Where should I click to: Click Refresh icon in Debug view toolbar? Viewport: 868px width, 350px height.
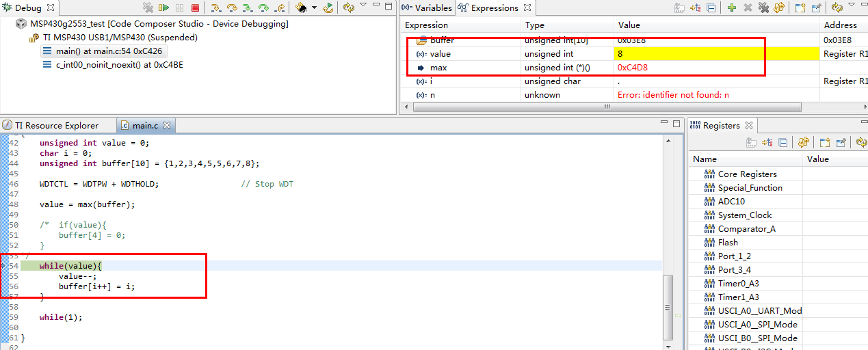[349, 8]
